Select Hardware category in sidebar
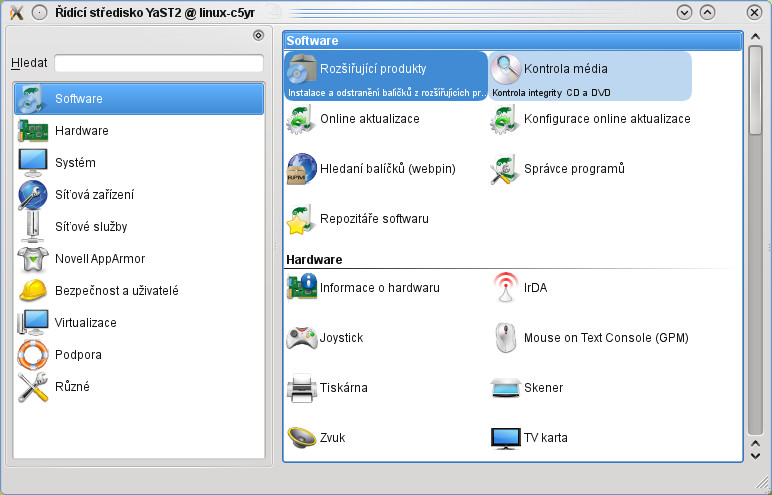Screen dimensions: 772x495 pyautogui.click(x=82, y=131)
